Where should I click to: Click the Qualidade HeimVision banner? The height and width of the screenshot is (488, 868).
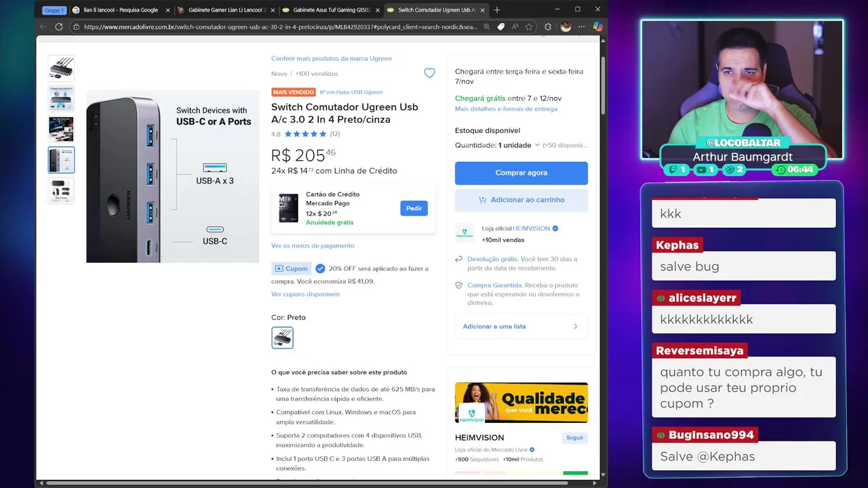point(521,403)
